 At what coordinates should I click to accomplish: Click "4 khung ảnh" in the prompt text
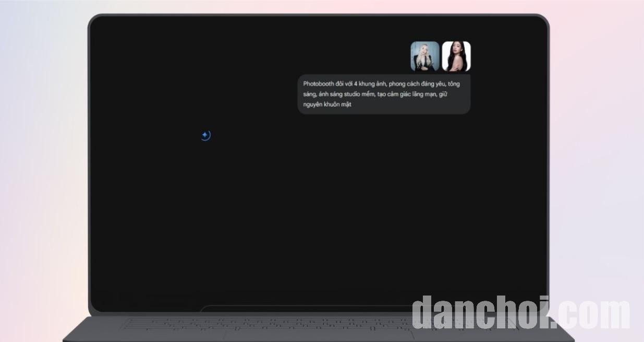(370, 84)
